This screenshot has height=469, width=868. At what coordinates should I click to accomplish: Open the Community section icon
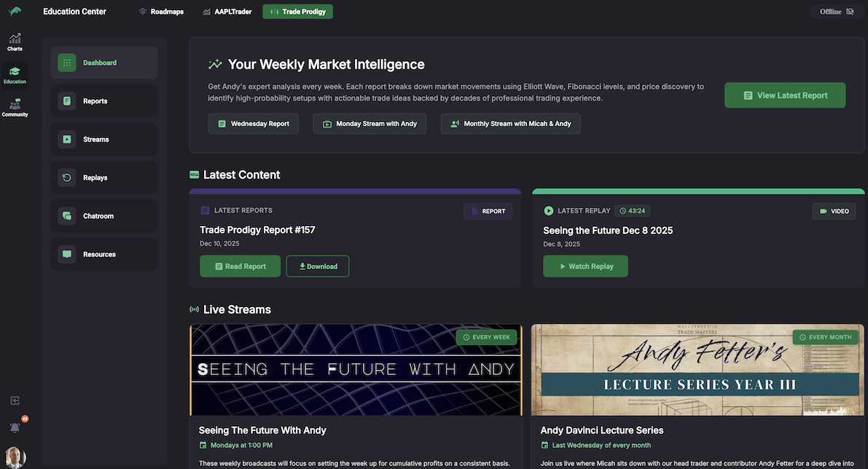pos(15,108)
